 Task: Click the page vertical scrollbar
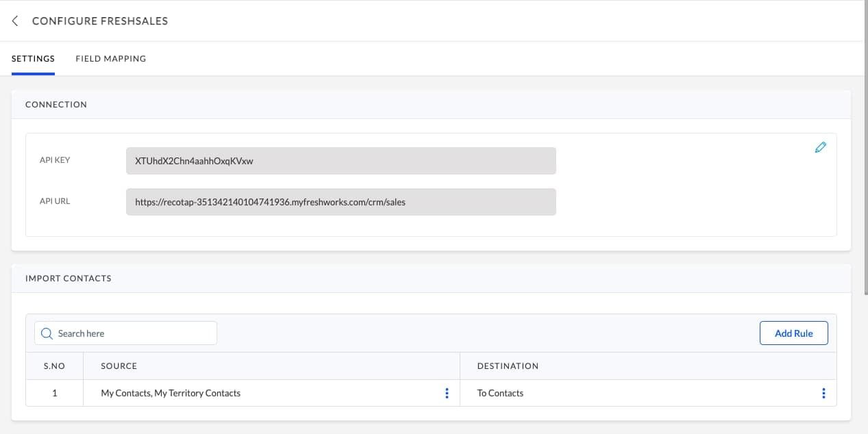pos(865,147)
